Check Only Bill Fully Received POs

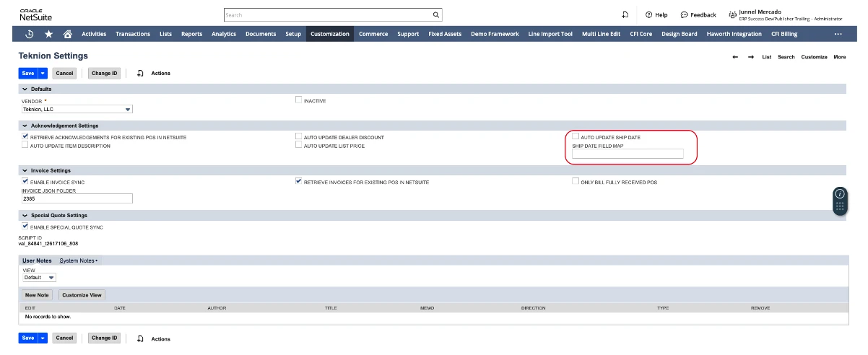tap(575, 181)
